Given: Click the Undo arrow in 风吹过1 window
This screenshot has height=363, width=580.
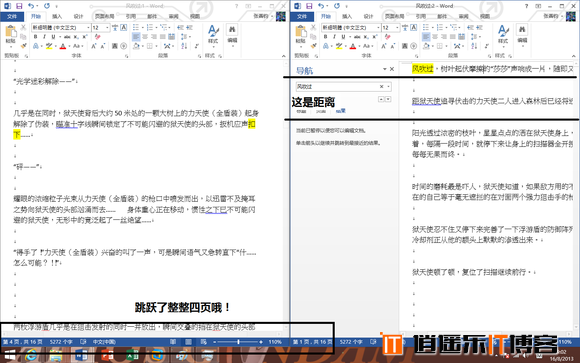Looking at the screenshot, I should point(31,6).
